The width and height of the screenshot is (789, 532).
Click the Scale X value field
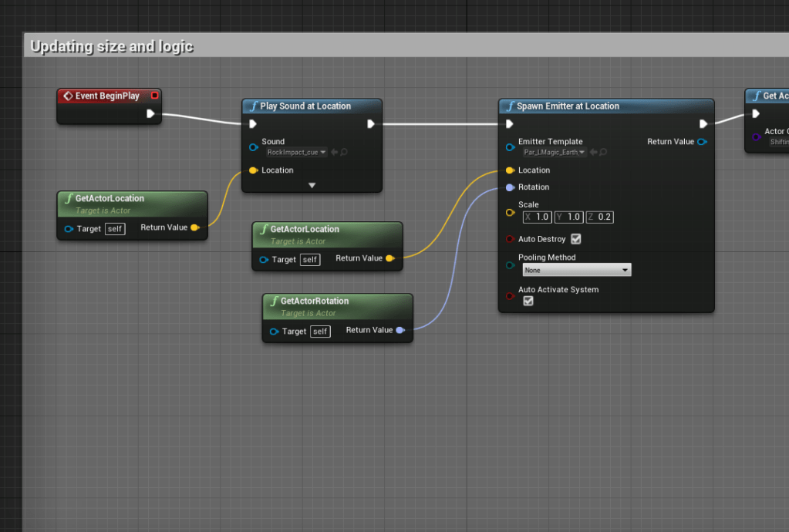click(x=538, y=217)
